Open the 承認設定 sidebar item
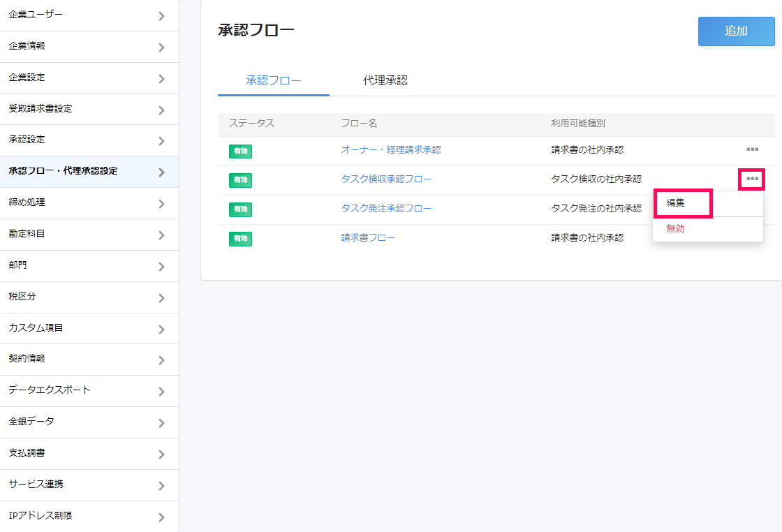Image resolution: width=782 pixels, height=532 pixels. (89, 140)
